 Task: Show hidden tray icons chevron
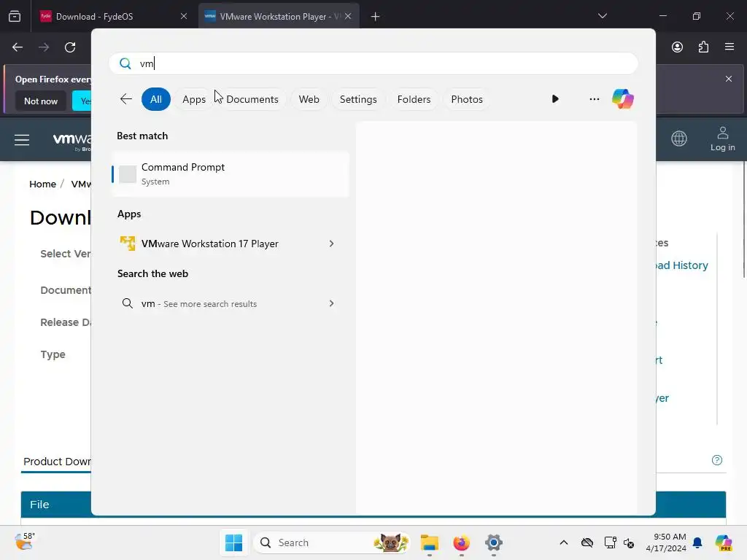click(x=564, y=542)
